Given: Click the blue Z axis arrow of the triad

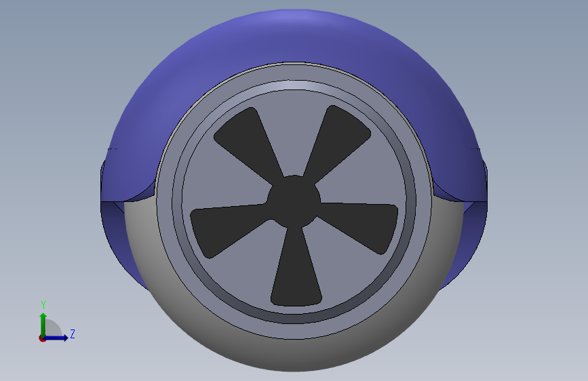Looking at the screenshot, I should click(x=56, y=338).
